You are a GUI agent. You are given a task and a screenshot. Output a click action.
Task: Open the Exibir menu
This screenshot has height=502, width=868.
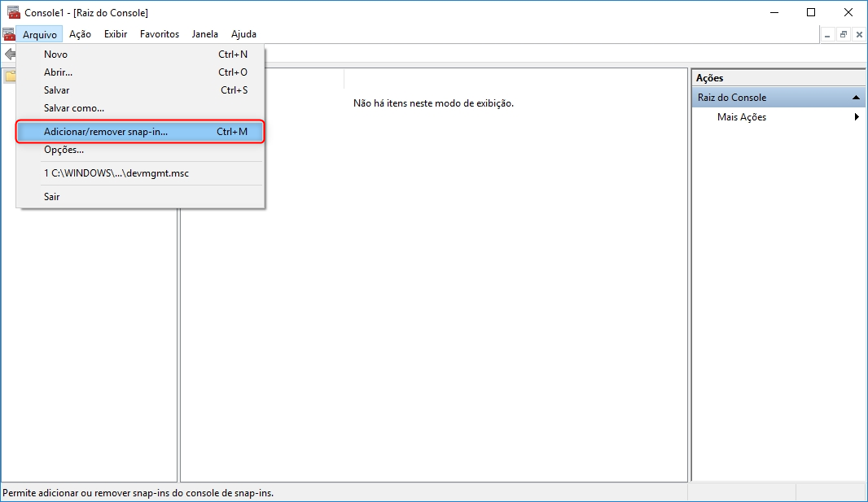[116, 34]
